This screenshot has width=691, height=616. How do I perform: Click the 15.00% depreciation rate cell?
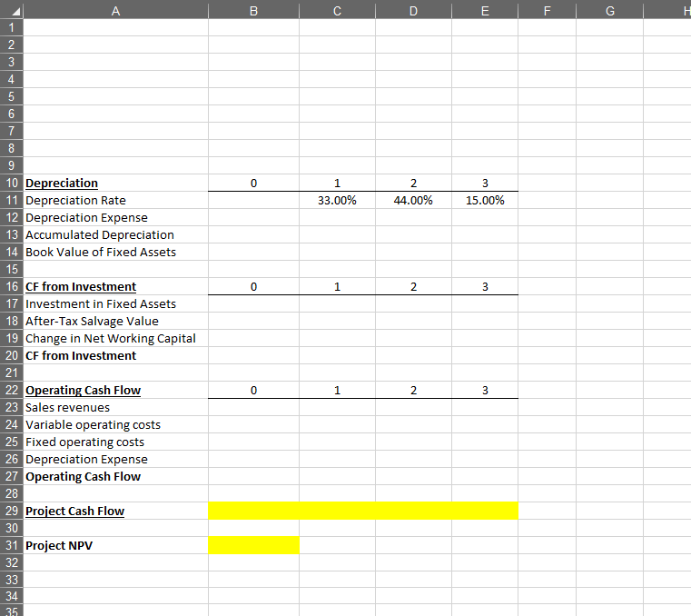[485, 200]
